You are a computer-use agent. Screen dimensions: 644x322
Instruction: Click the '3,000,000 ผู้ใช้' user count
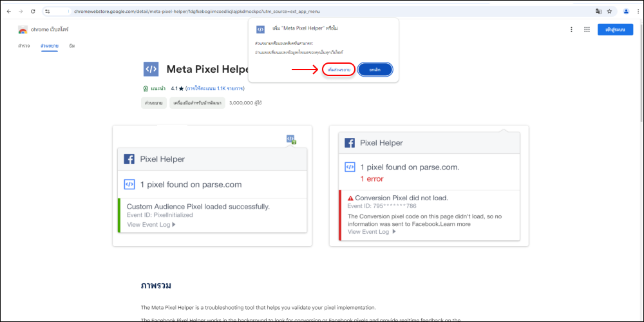pos(245,102)
